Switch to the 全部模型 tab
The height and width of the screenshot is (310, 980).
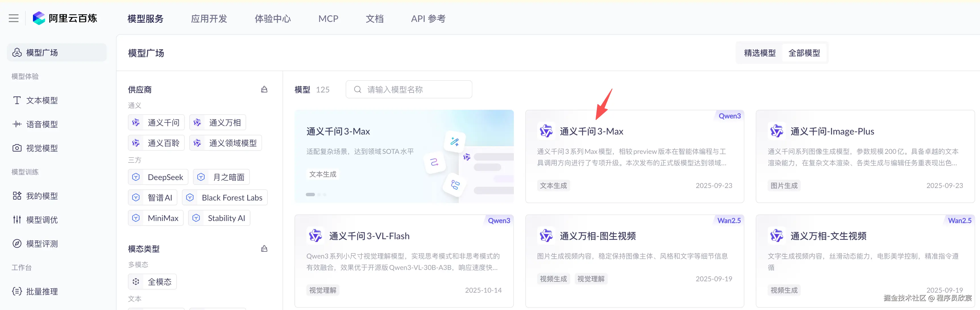[x=804, y=53]
